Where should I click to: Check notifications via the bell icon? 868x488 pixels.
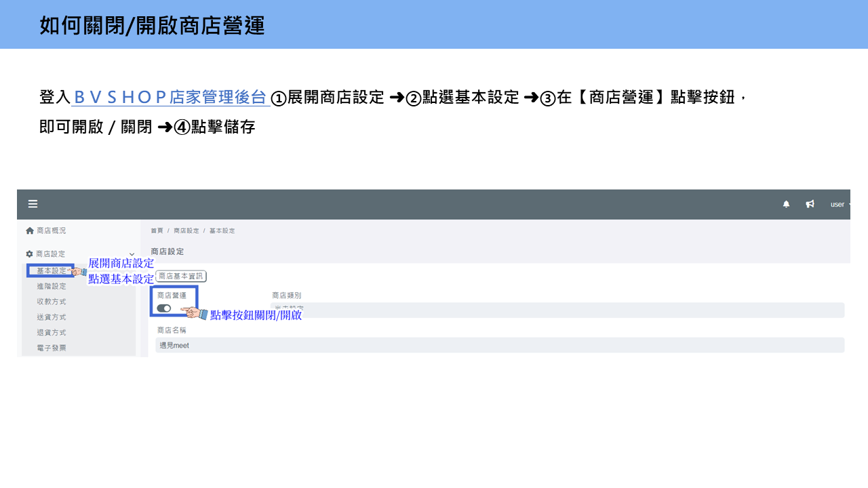pyautogui.click(x=787, y=204)
